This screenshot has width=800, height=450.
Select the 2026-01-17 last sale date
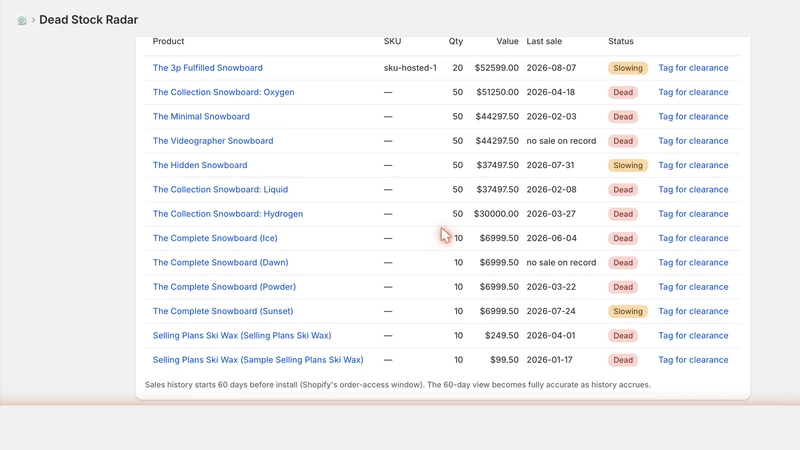[549, 360]
